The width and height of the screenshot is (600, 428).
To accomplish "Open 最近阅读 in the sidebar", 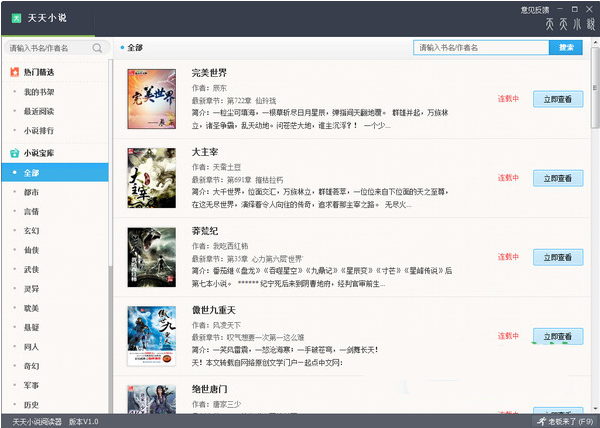I will (39, 111).
